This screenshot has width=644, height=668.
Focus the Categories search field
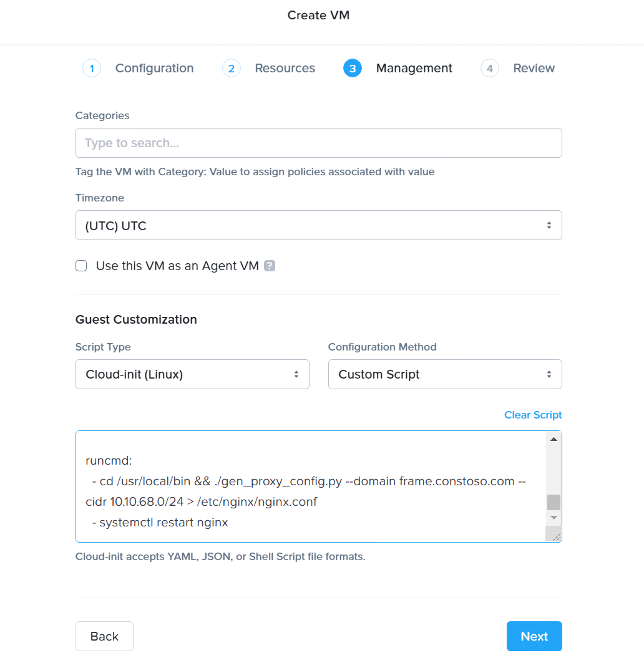(x=318, y=143)
